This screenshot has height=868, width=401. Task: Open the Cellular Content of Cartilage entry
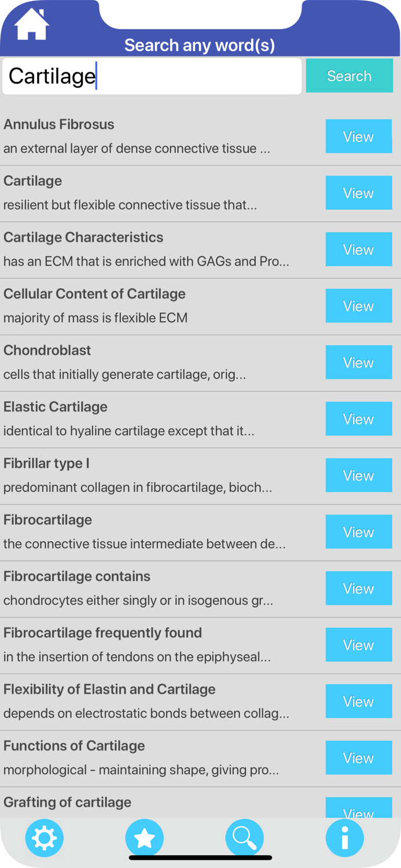[x=358, y=306]
